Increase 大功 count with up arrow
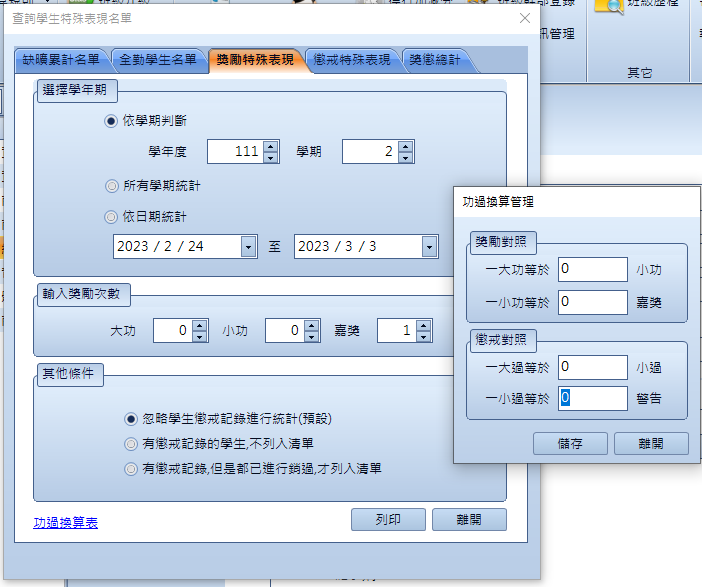Screen dimensions: 702x587 pyautogui.click(x=200, y=325)
